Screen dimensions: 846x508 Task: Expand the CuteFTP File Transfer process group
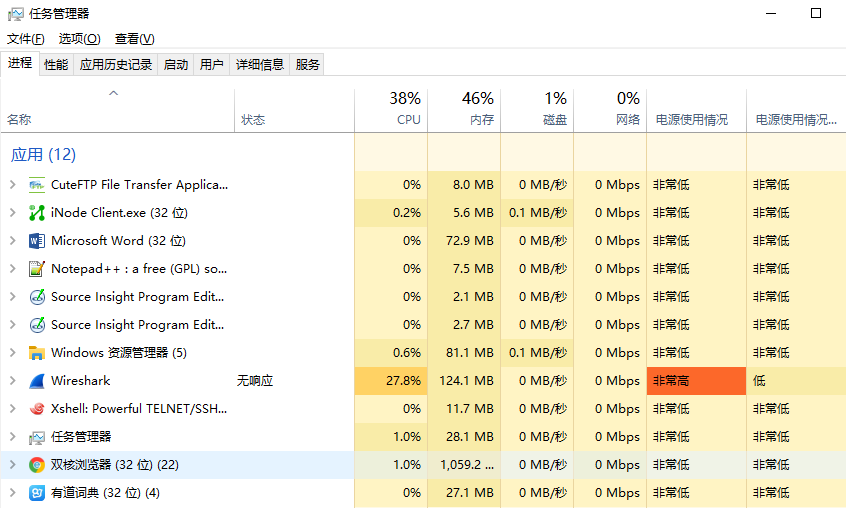tap(13, 184)
